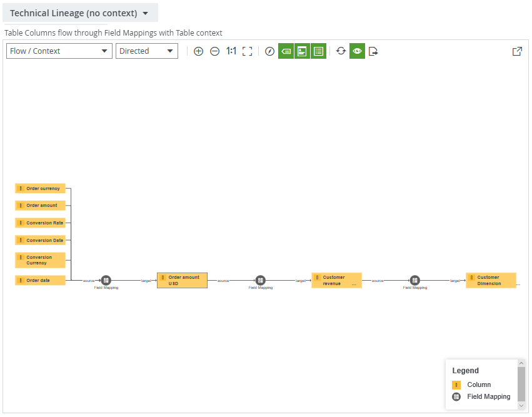This screenshot has width=532, height=417.
Task: Click the Legend panel scrollbar
Action: pos(521,384)
